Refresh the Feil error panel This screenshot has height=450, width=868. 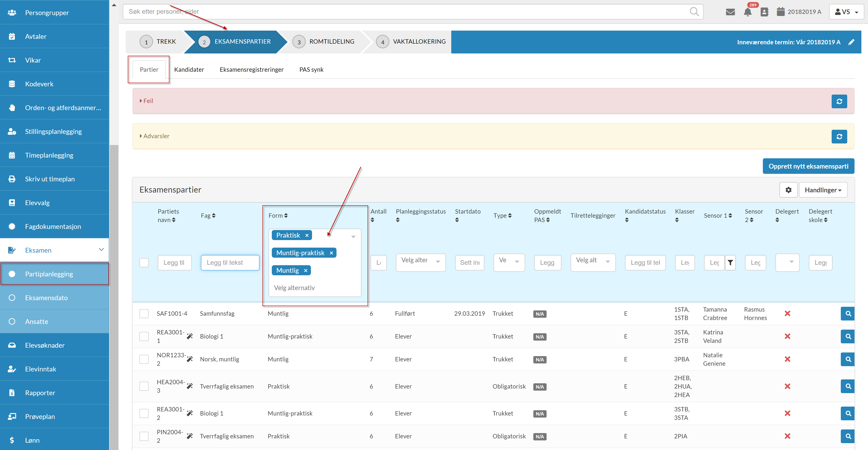point(839,101)
